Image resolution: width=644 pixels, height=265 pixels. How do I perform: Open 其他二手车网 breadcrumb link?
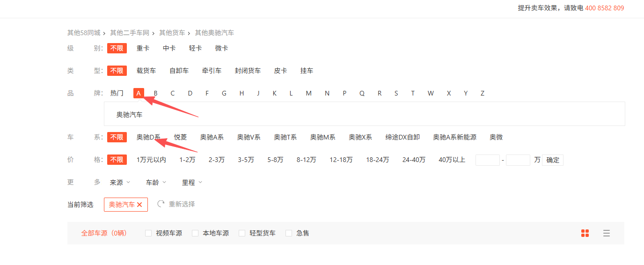tap(130, 33)
